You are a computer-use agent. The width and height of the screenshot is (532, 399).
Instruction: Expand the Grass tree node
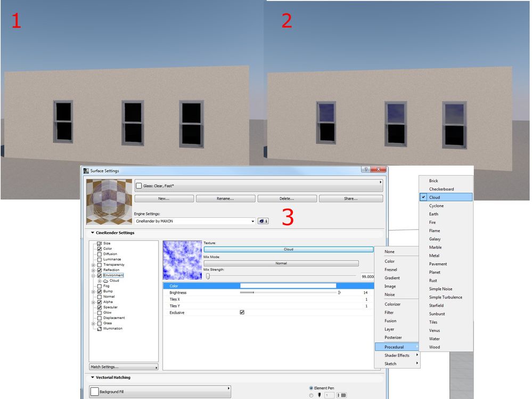[93, 324]
